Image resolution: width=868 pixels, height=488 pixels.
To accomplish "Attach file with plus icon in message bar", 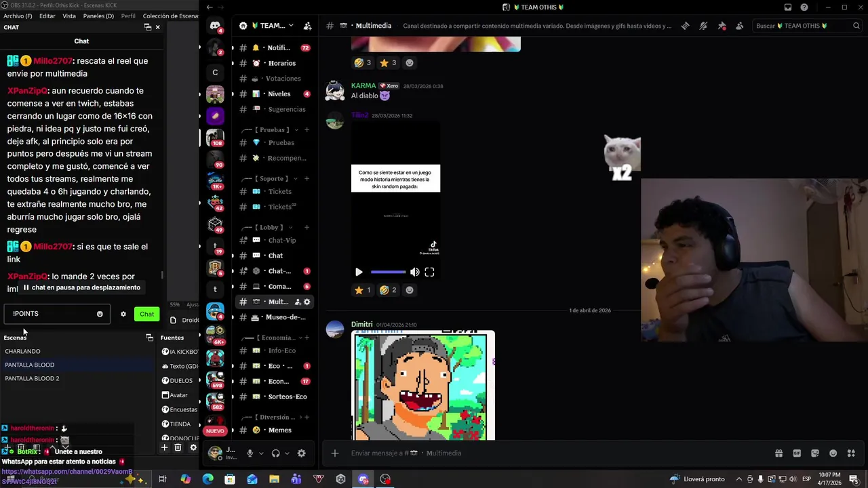I will tap(334, 453).
